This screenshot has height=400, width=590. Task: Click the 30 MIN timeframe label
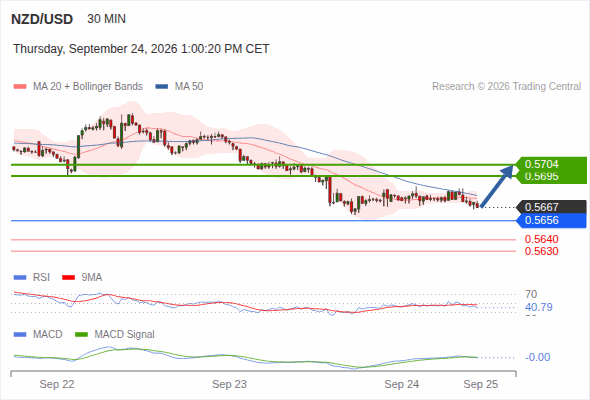pos(106,19)
